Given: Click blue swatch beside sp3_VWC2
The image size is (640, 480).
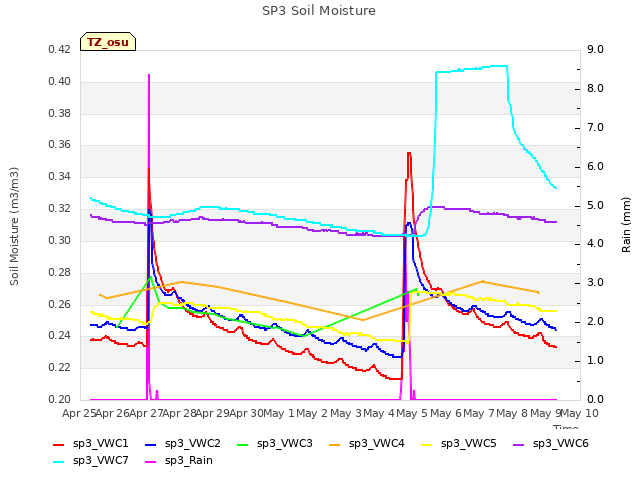Looking at the screenshot, I should (x=151, y=445).
